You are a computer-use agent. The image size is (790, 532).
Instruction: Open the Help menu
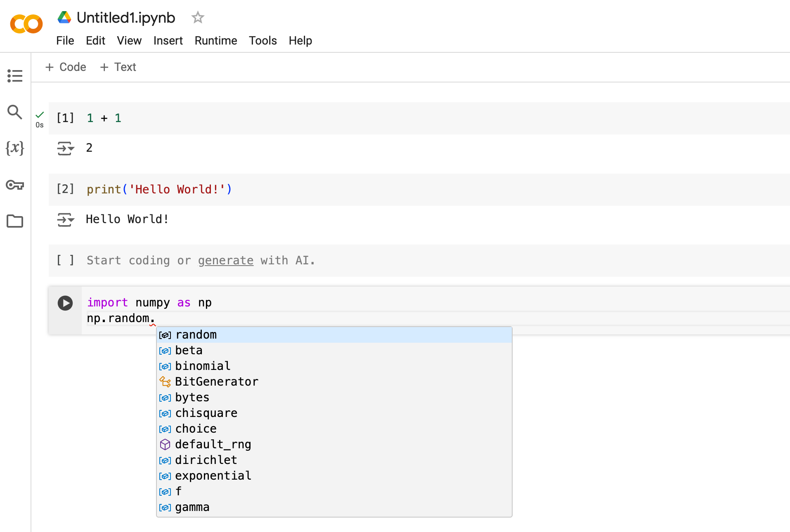click(300, 40)
